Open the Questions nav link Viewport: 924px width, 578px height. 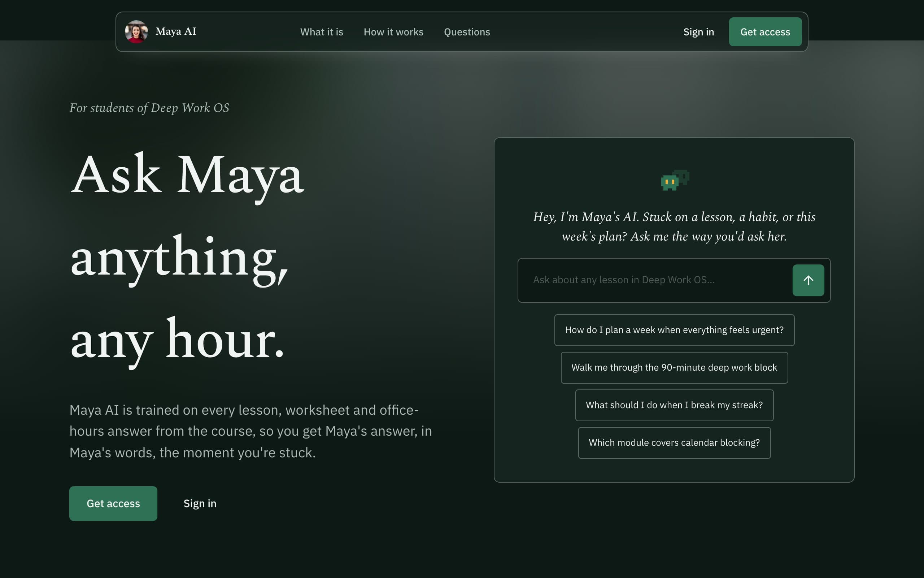467,32
